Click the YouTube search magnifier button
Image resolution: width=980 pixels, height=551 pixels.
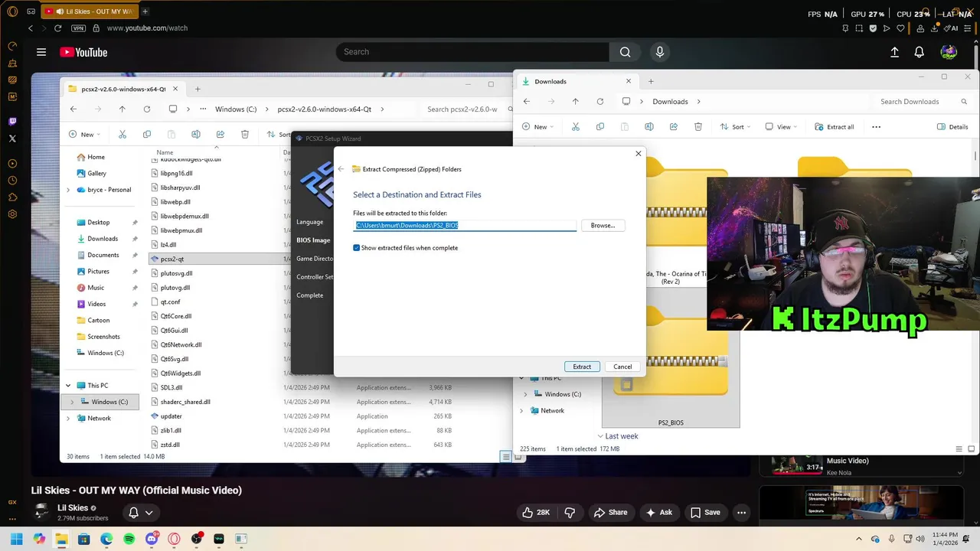[x=625, y=52]
